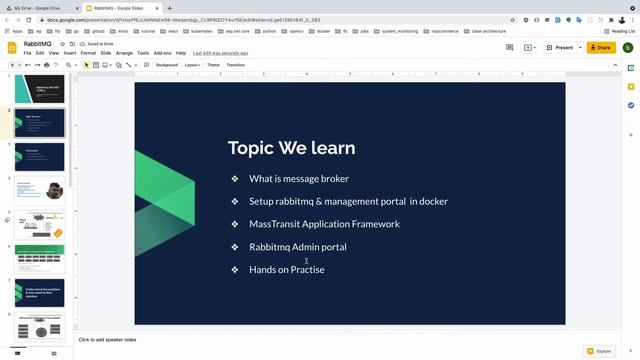Select slide 7 thumbnail
The image size is (640, 360).
pos(40,293)
